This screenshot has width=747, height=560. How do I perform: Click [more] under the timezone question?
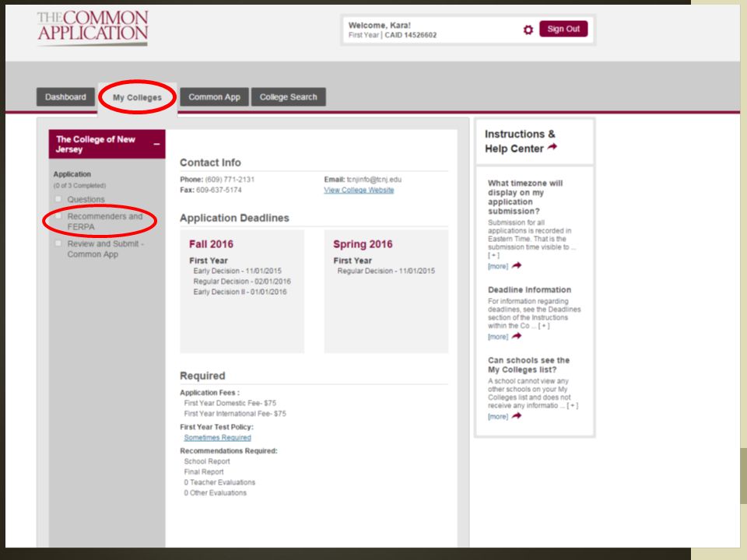pyautogui.click(x=498, y=266)
